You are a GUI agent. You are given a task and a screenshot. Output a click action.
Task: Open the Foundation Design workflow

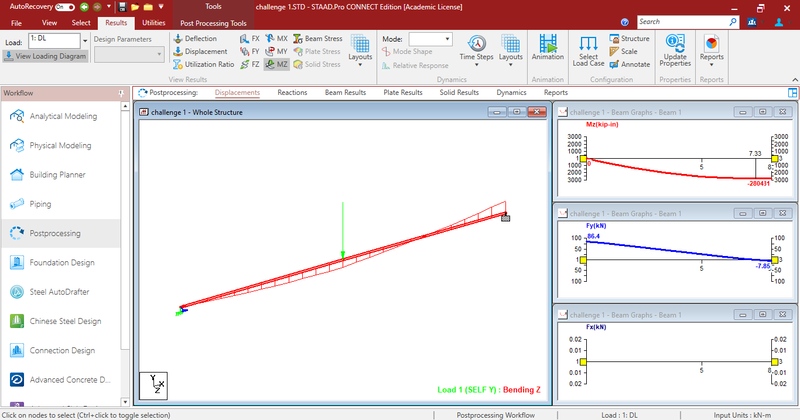point(60,262)
